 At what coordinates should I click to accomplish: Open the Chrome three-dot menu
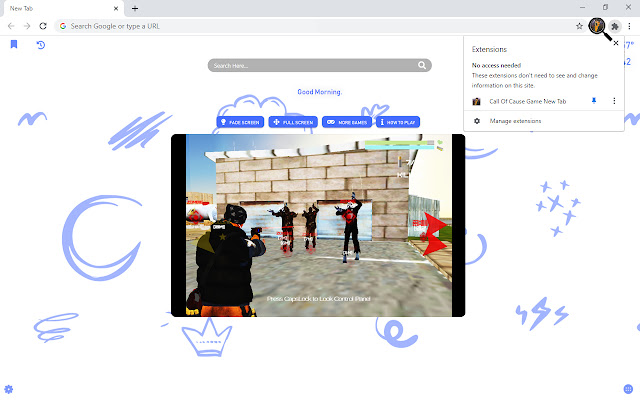[x=629, y=25]
